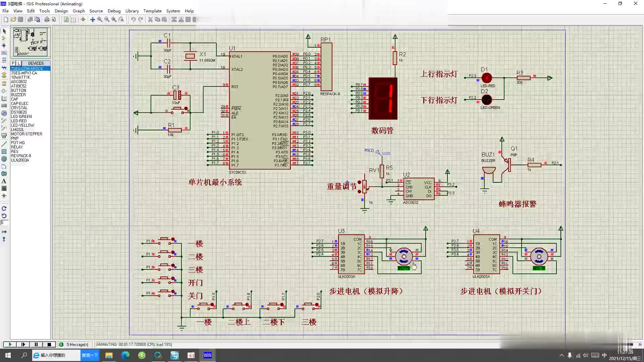
Task: Open the File menu
Action: coord(6,11)
